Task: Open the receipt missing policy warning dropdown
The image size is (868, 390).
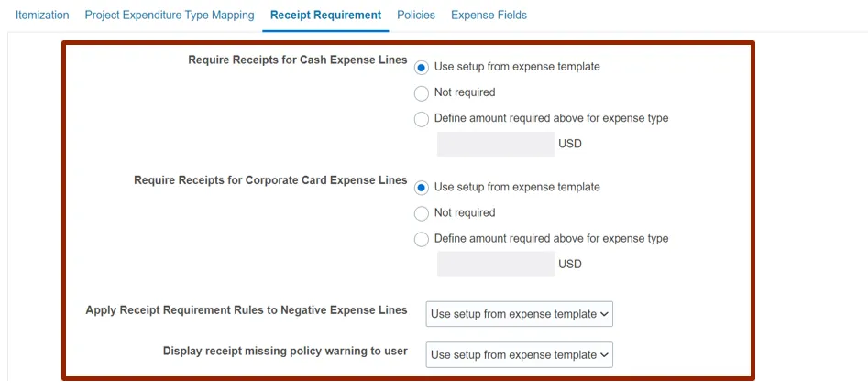Action: click(x=519, y=354)
